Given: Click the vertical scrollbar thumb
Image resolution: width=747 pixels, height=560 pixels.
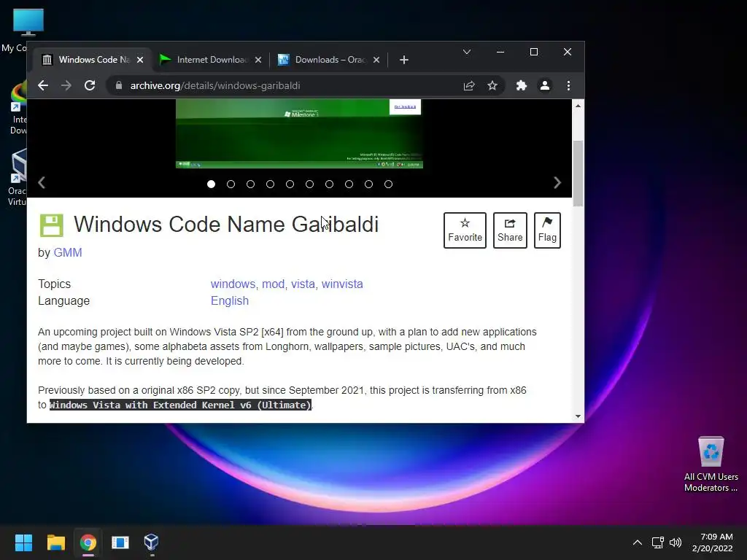Looking at the screenshot, I should pos(578,174).
